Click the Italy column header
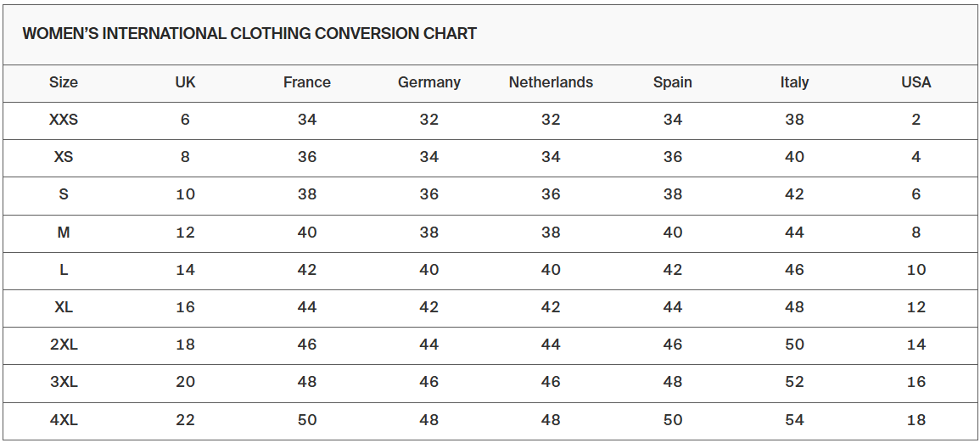 794,82
